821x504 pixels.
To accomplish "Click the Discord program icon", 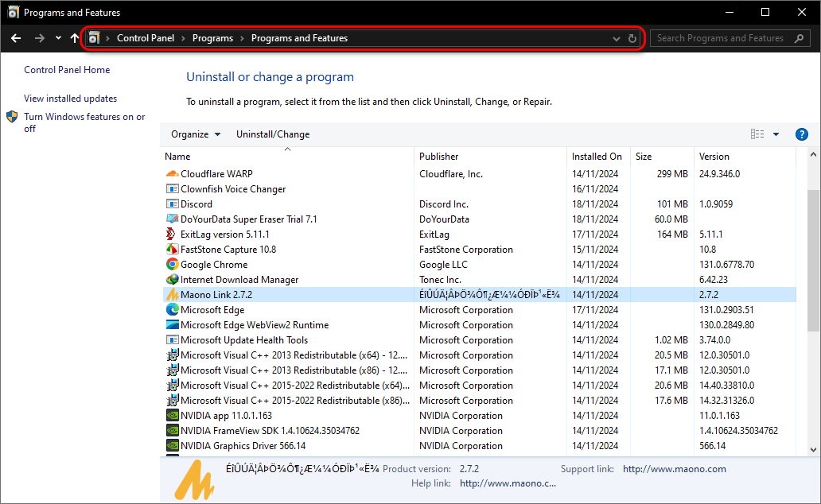I will coord(173,204).
